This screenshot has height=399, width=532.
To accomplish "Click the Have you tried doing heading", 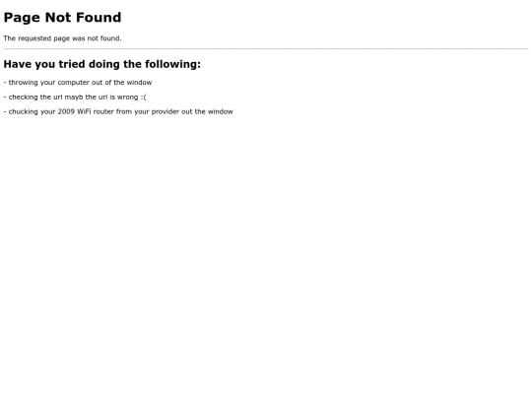I will coord(101,64).
